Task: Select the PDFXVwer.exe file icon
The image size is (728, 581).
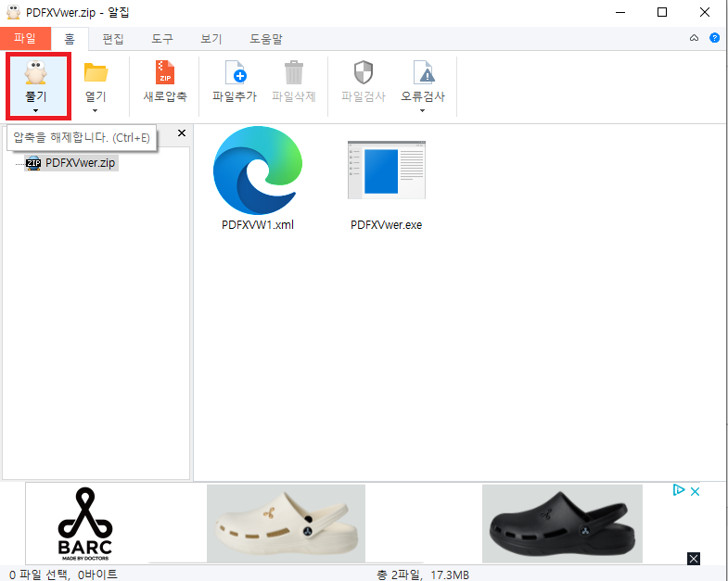Action: tap(387, 170)
